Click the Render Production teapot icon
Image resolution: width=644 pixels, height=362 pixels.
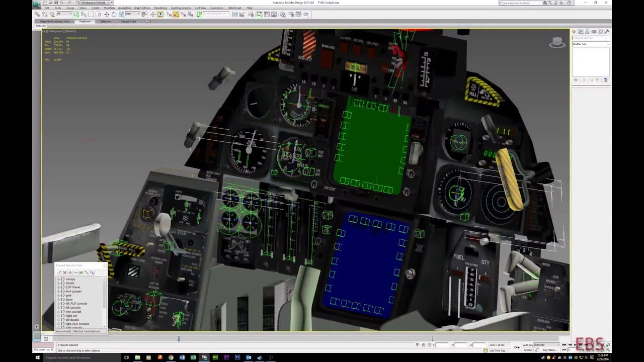click(x=306, y=14)
